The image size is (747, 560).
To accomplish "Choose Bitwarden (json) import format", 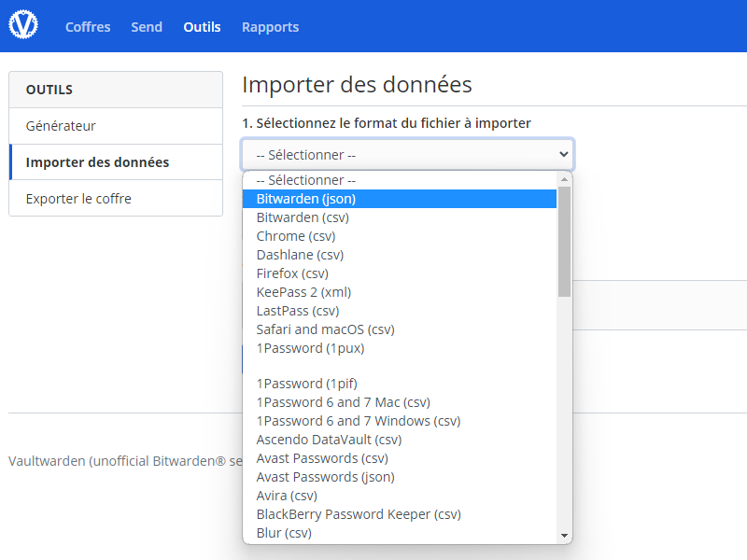I will [x=306, y=198].
